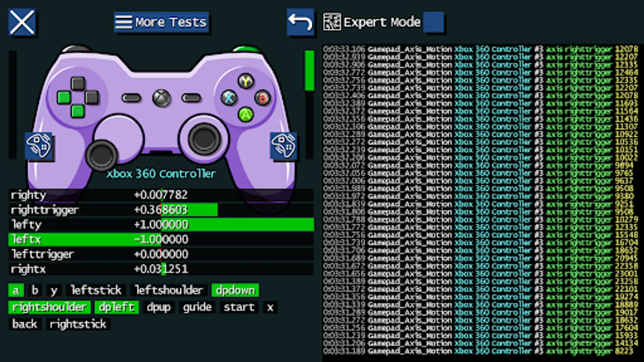Click the 'y' button indicator
The image size is (644, 362).
click(54, 290)
